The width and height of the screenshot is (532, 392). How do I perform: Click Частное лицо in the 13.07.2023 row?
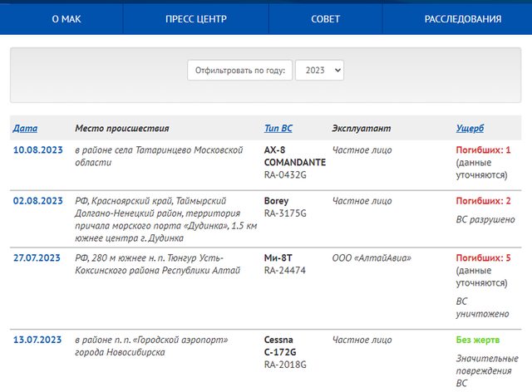362,340
